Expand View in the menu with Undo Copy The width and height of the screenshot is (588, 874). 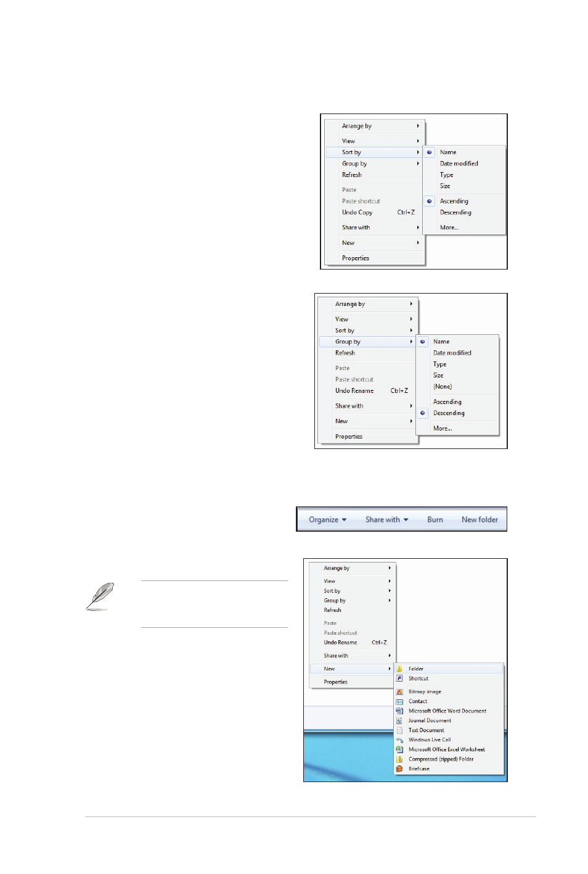[x=375, y=141]
